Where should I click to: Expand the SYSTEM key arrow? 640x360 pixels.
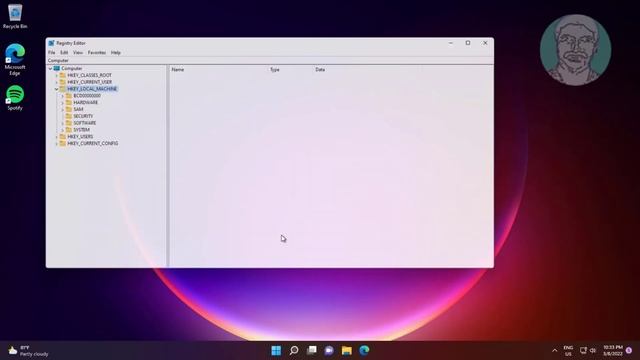coord(63,130)
